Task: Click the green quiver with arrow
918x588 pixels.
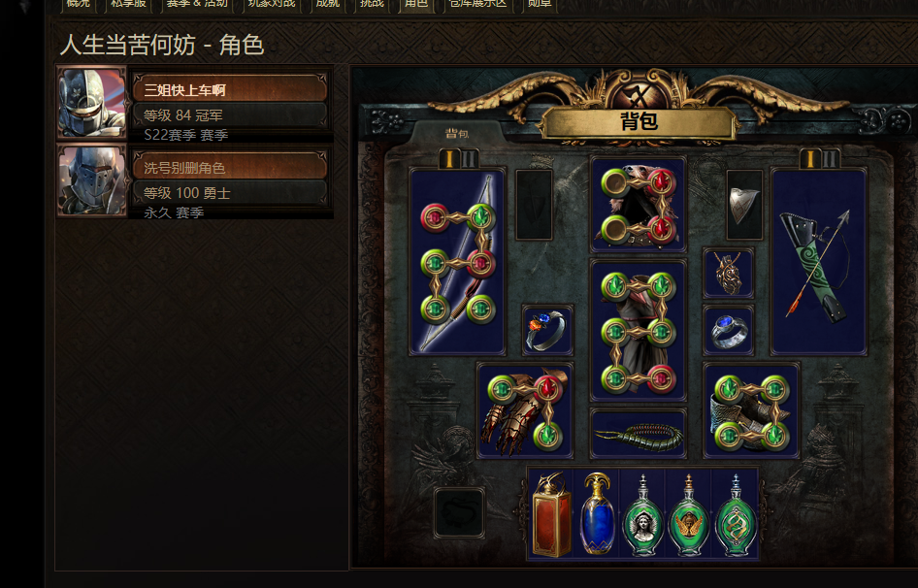Action: 818,262
